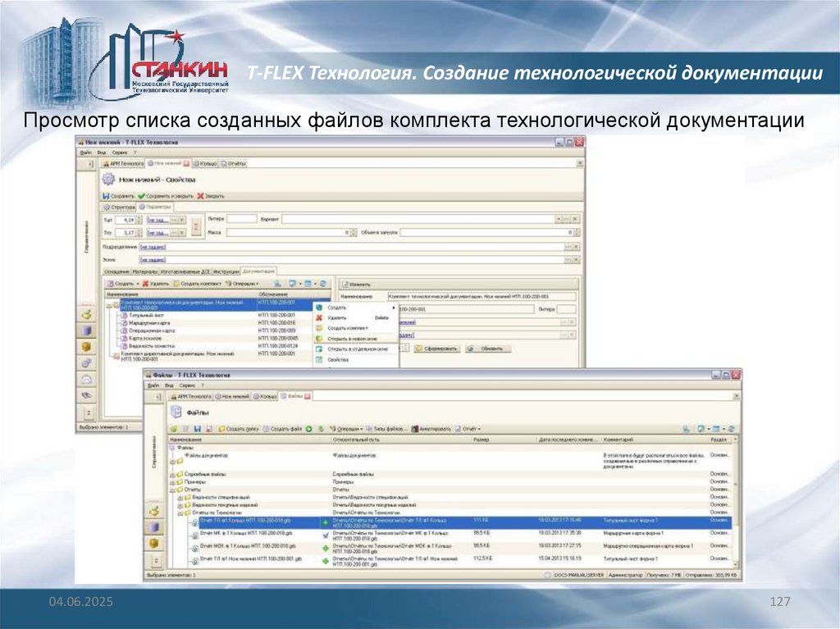Open 'АРМ Технолога' tab in top window
The width and height of the screenshot is (840, 629).
[123, 163]
